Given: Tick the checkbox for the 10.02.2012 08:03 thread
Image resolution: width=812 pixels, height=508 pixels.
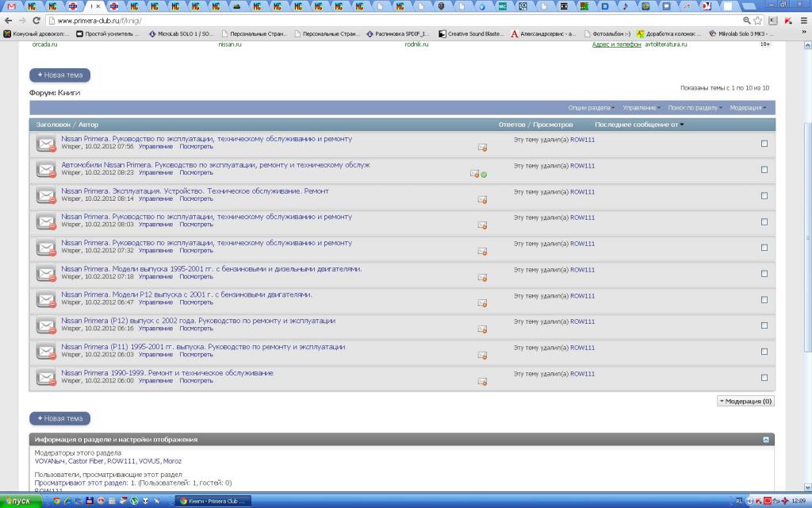Looking at the screenshot, I should (764, 221).
